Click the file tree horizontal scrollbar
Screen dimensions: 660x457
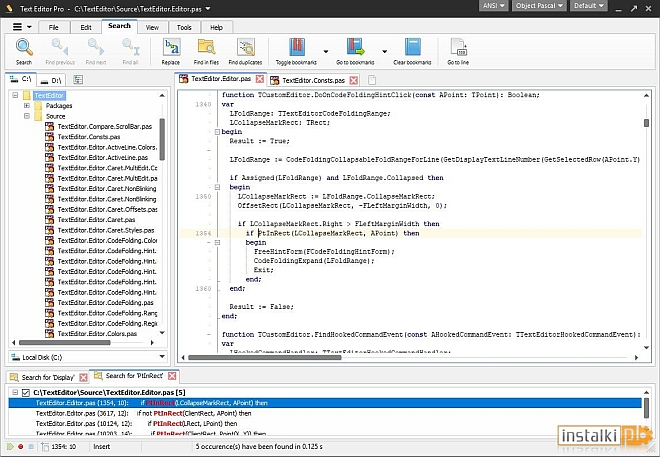pyautogui.click(x=65, y=343)
